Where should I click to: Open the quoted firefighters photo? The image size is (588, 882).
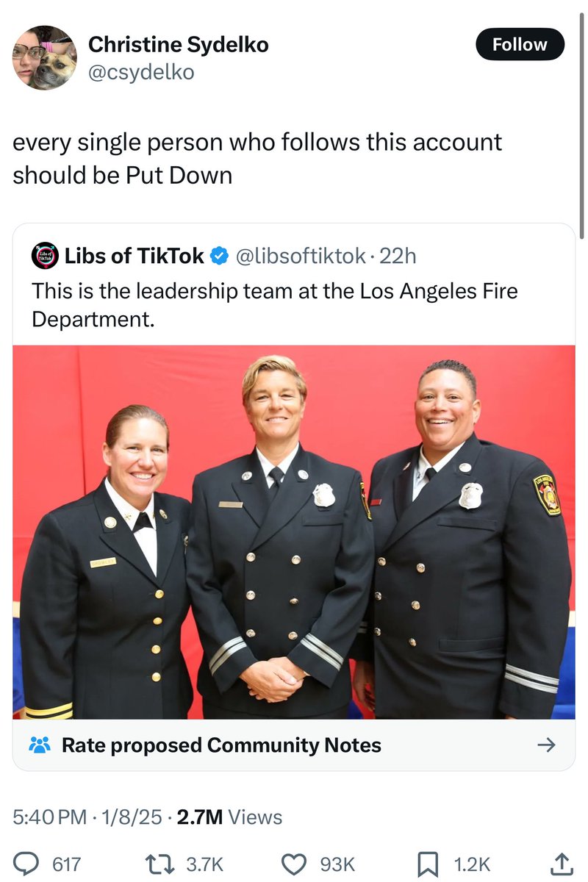click(x=294, y=532)
